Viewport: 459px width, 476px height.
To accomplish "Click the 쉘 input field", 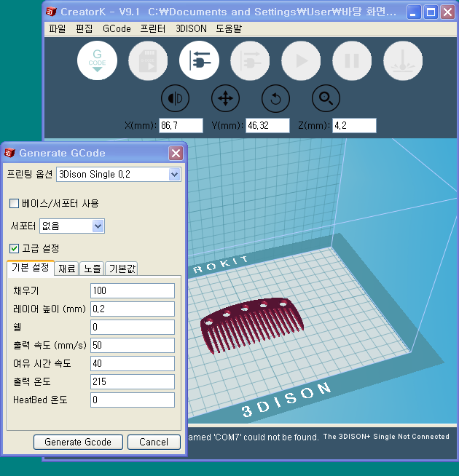I will point(133,328).
